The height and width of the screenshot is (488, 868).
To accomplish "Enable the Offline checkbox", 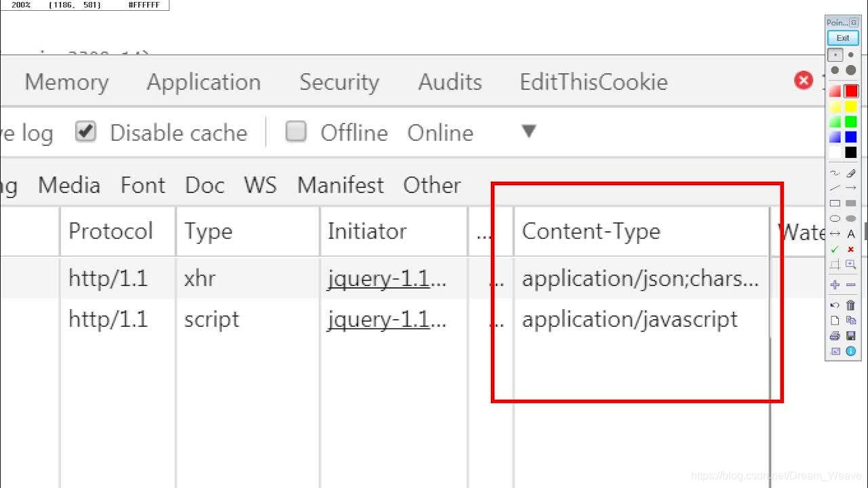I will [296, 132].
